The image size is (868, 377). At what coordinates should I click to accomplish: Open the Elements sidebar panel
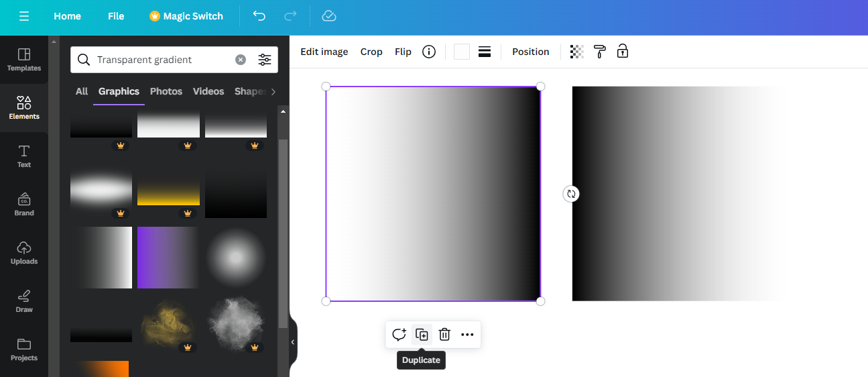point(24,108)
